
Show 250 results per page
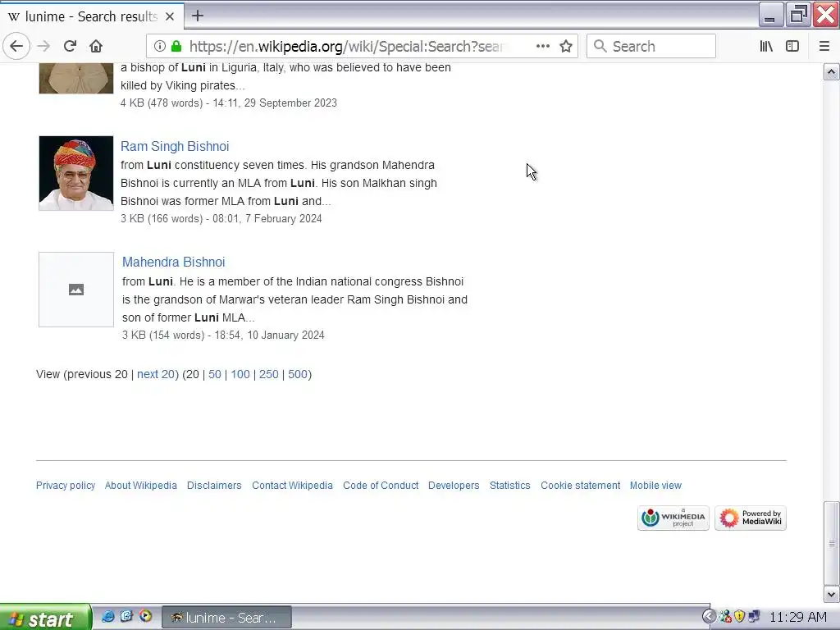click(269, 374)
